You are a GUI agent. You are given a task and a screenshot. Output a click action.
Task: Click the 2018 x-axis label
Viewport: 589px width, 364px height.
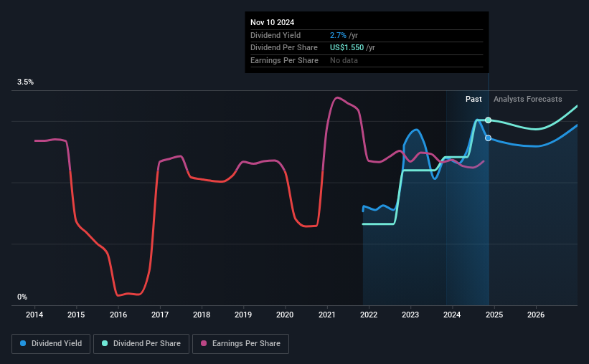pos(202,315)
